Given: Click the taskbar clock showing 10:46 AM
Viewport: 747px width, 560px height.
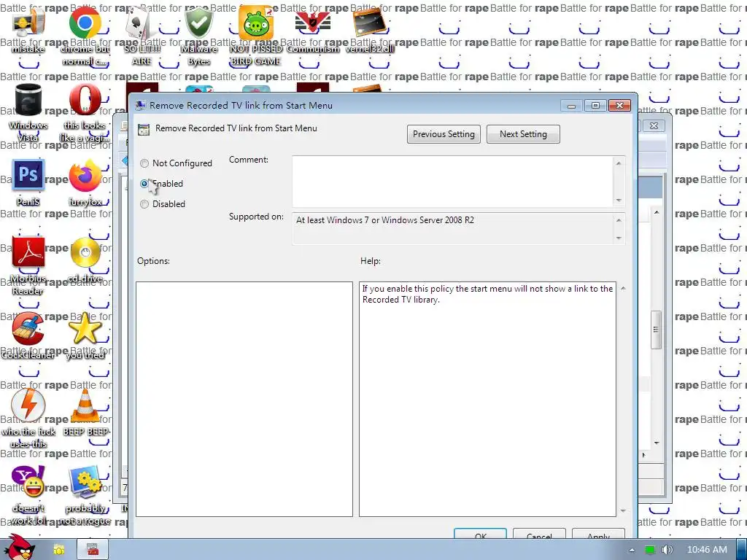Looking at the screenshot, I should point(707,550).
